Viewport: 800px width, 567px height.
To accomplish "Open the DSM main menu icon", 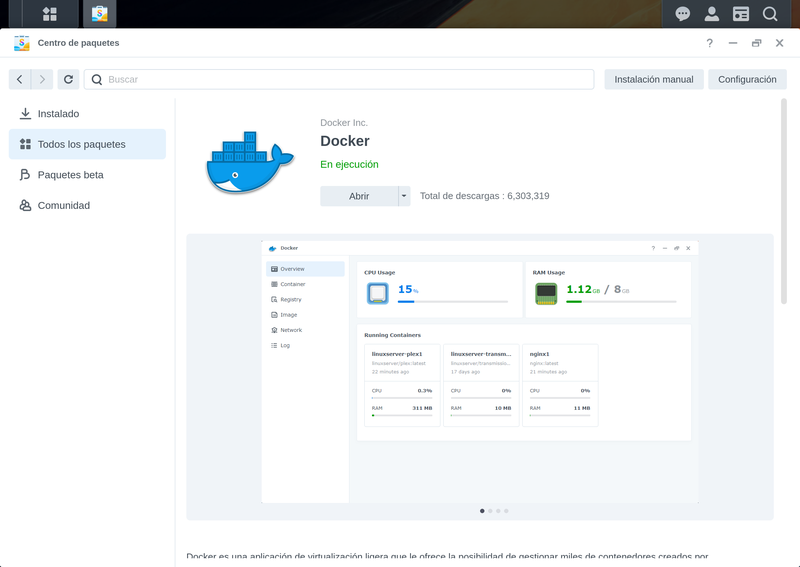I will pos(49,14).
